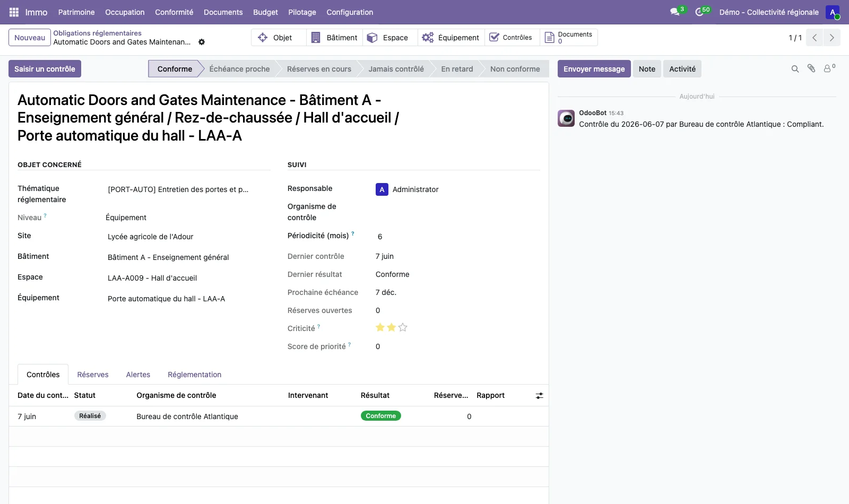Open the apps grid menu icon

point(14,12)
